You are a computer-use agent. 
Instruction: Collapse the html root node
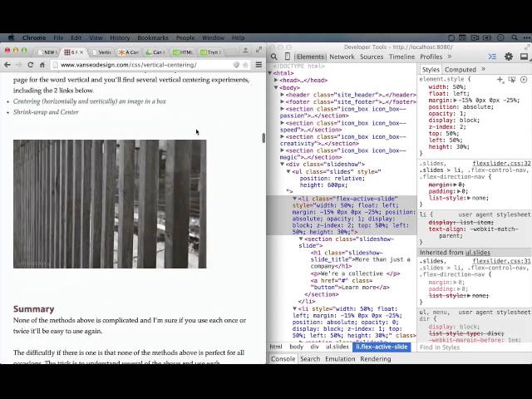(x=270, y=73)
